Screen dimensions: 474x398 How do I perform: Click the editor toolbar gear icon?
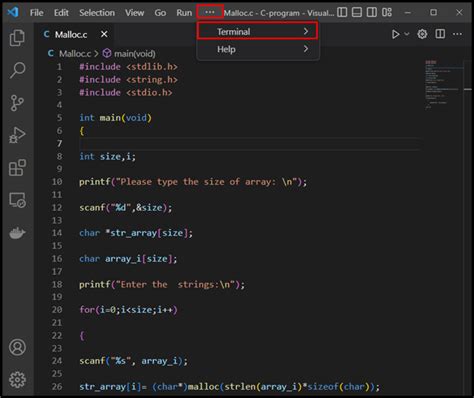[422, 34]
